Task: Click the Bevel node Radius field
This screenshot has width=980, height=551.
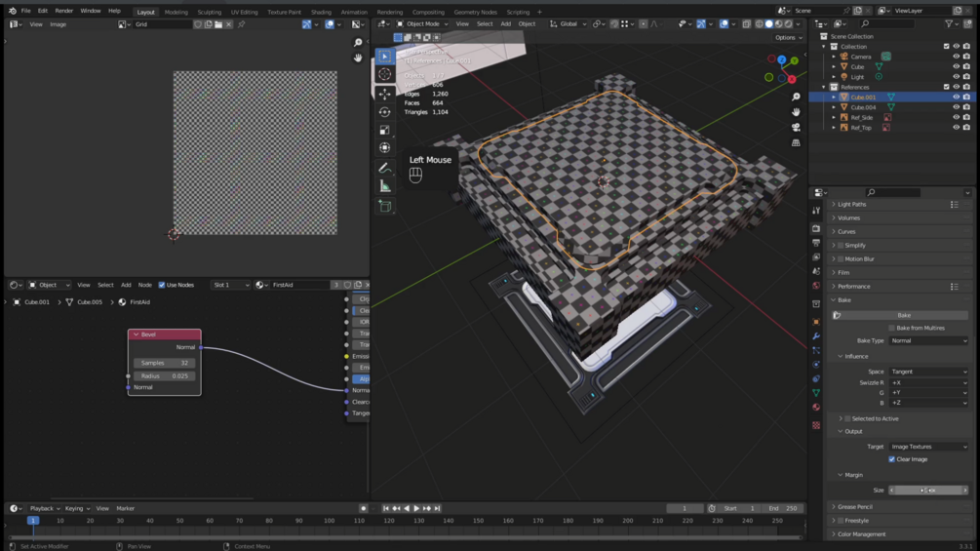Action: coord(164,375)
